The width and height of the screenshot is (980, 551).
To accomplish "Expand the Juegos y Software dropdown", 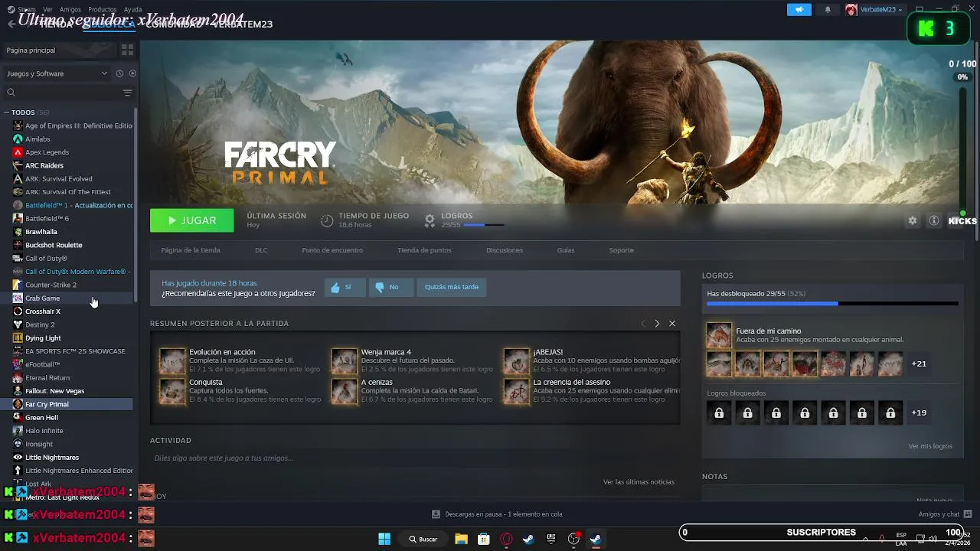I will (x=57, y=73).
